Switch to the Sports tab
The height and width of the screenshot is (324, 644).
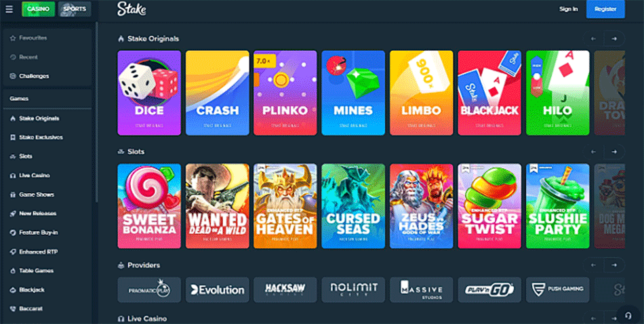click(x=75, y=9)
